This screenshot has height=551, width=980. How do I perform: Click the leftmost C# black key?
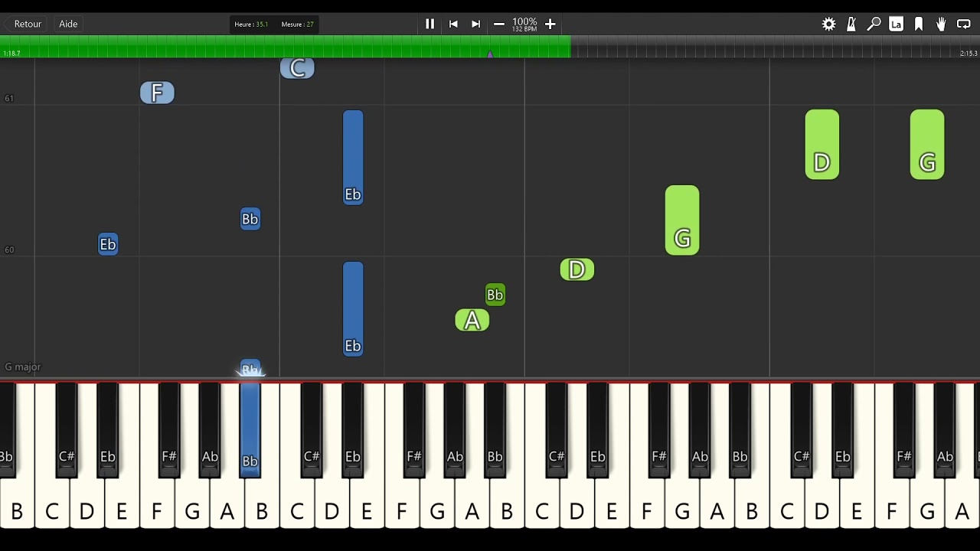point(67,429)
